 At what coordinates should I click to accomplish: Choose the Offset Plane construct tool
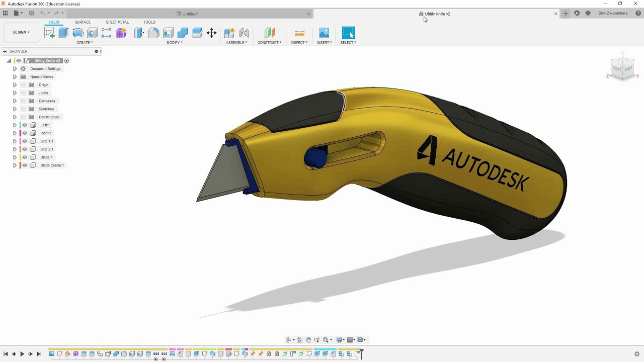(x=270, y=33)
